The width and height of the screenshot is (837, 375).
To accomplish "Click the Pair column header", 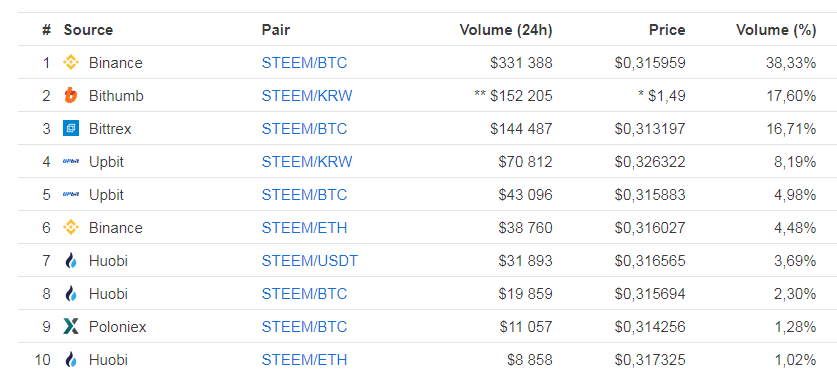I will pyautogui.click(x=275, y=30).
